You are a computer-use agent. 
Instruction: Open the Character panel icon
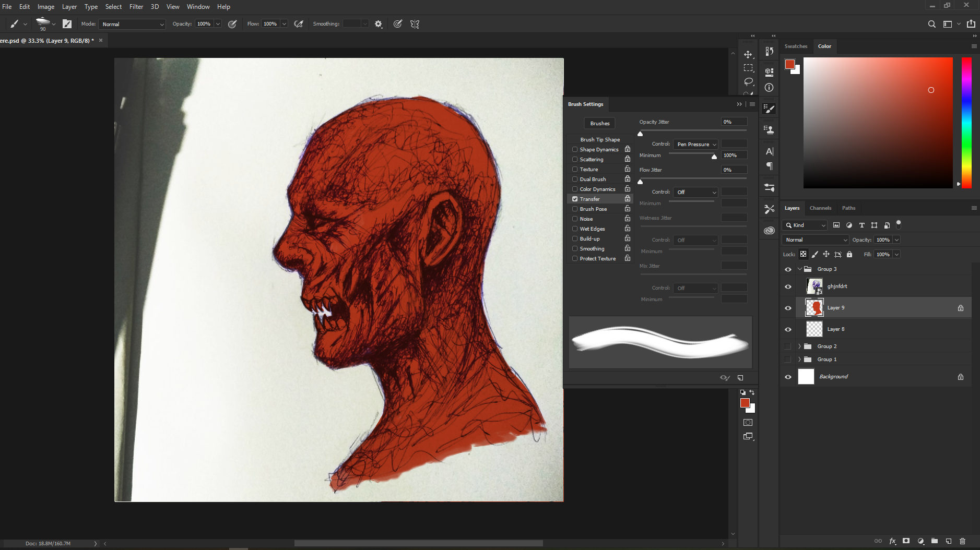(769, 151)
